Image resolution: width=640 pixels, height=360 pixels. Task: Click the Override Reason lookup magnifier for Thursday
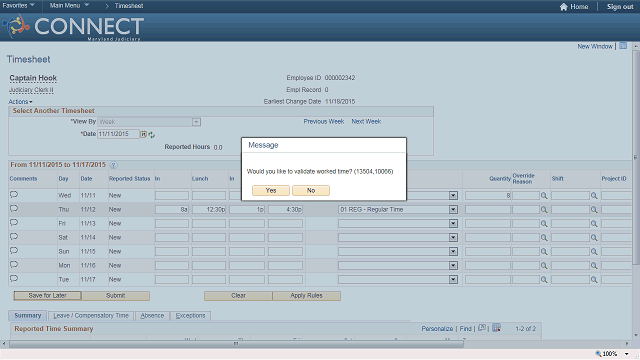pos(544,210)
